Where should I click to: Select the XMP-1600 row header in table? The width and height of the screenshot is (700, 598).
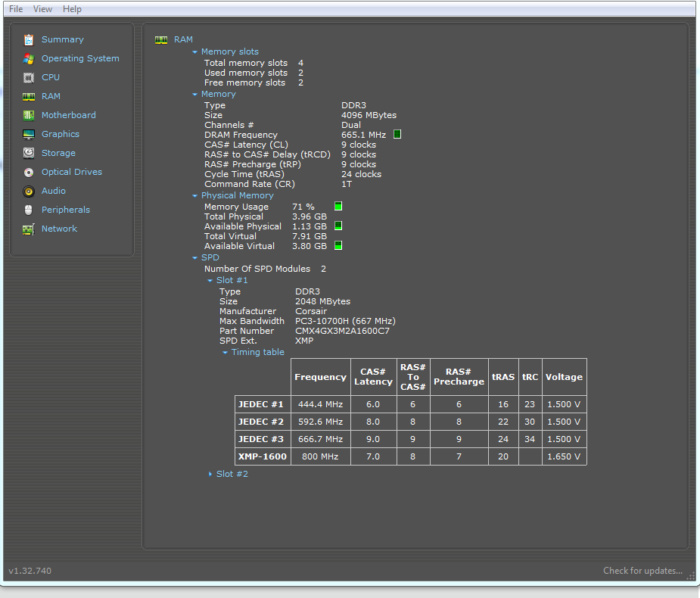tap(263, 456)
